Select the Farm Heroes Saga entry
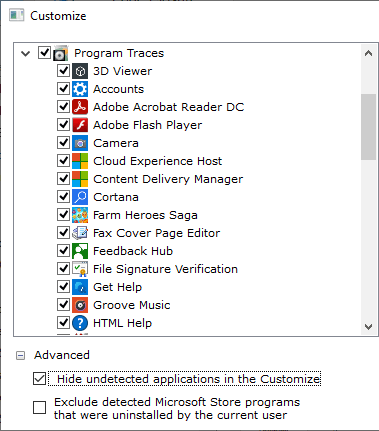 (x=145, y=215)
